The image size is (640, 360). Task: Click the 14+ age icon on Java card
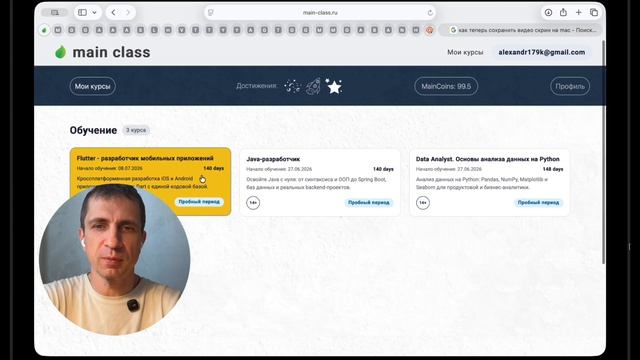click(253, 202)
